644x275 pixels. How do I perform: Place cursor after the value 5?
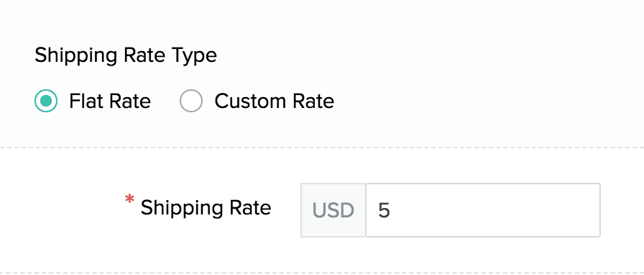392,210
